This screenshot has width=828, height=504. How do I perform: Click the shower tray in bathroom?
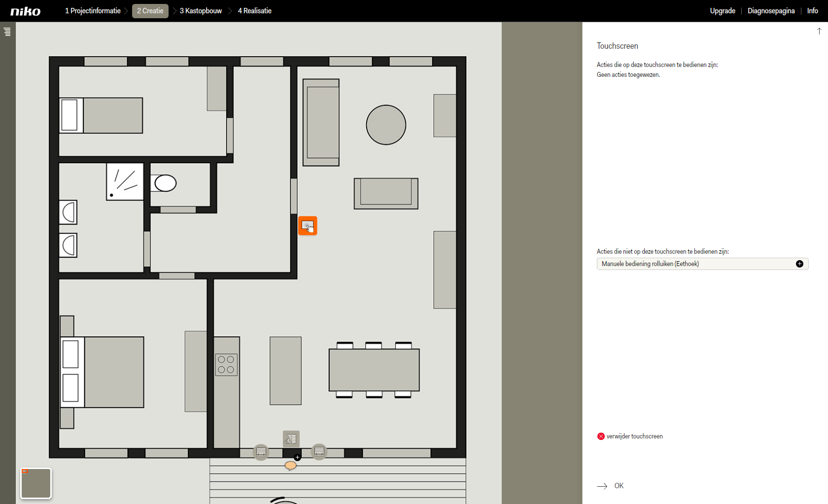point(125,182)
